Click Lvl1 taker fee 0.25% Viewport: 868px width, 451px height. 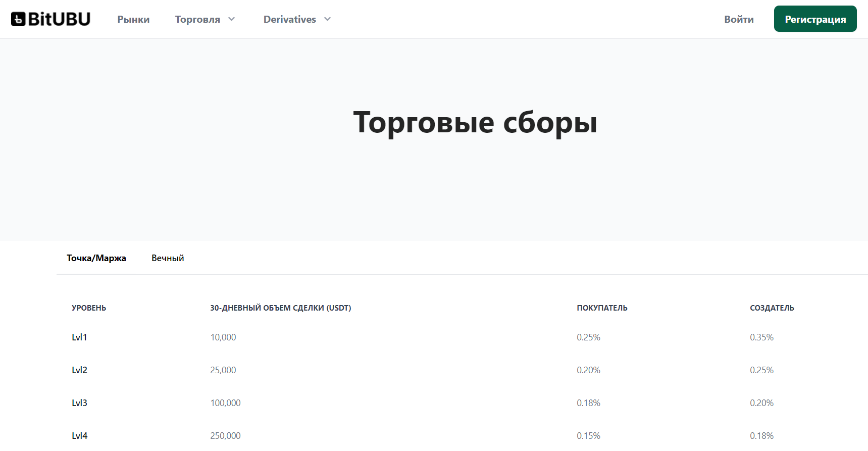(x=588, y=337)
